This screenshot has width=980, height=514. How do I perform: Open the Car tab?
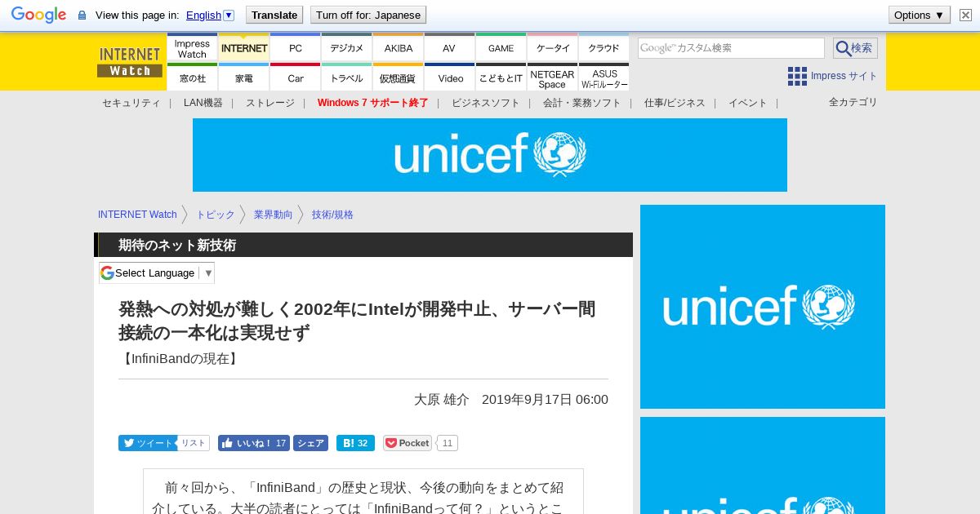point(295,78)
